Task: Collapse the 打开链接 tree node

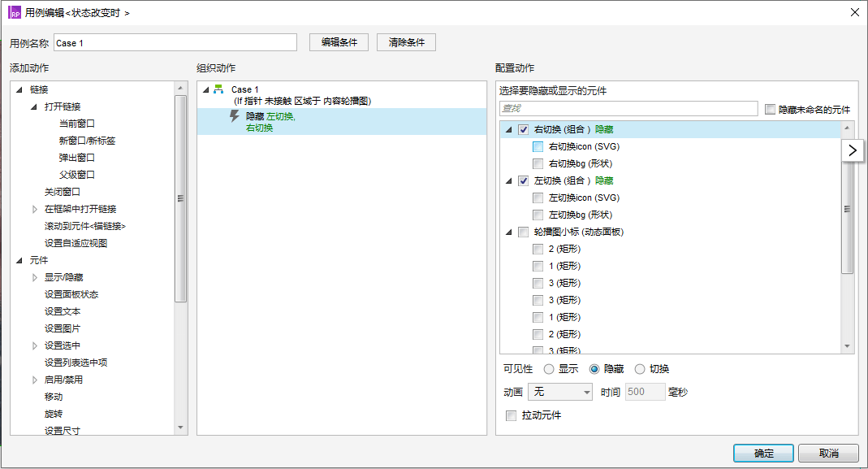Action: tap(34, 106)
